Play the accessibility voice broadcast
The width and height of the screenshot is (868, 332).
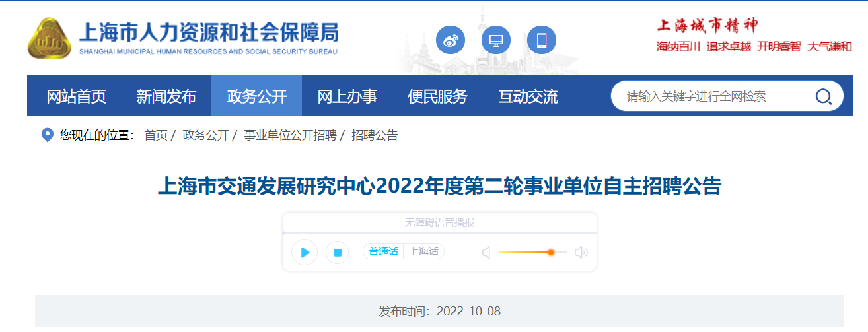(305, 252)
